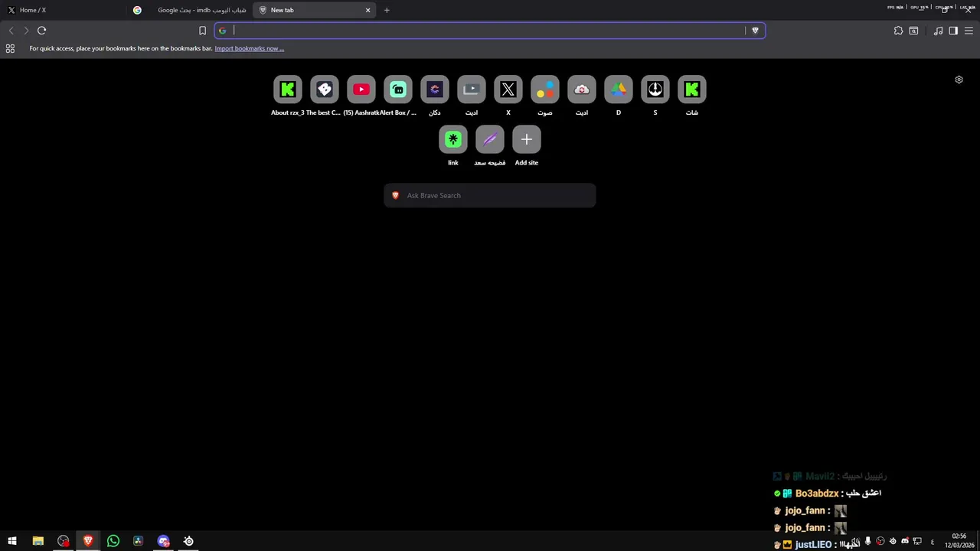The height and width of the screenshot is (551, 980).
Task: Open the first اديت shortcut with the screen icon
Action: point(472,90)
